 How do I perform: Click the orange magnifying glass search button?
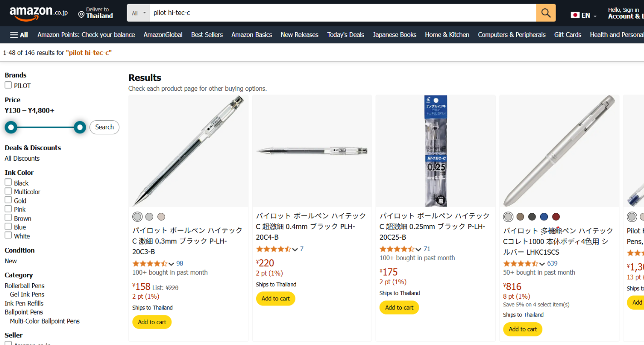[x=546, y=13]
